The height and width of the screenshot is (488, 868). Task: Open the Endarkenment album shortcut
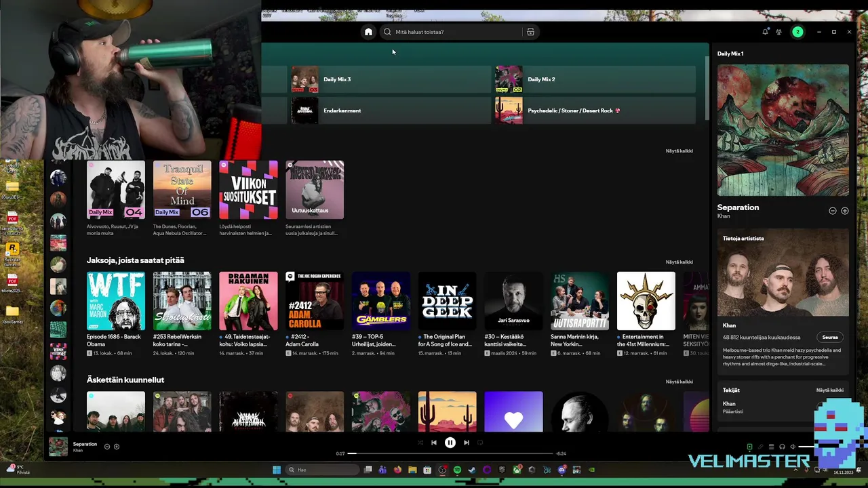pos(390,110)
